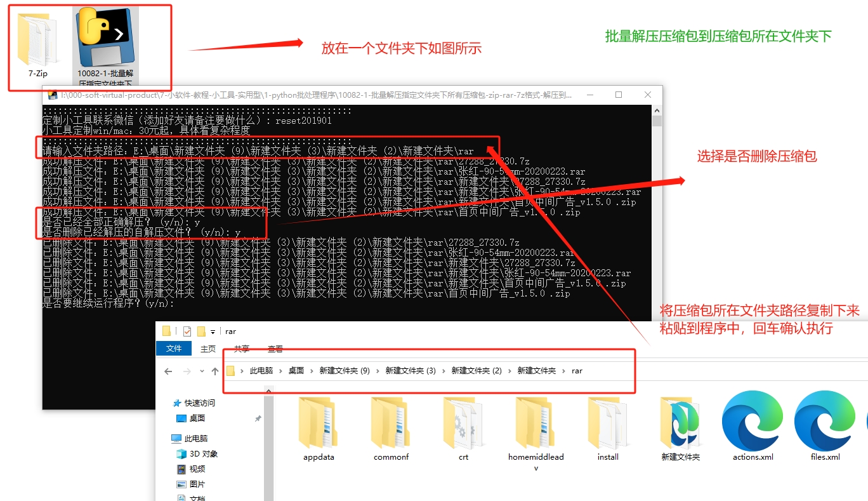Click the console scrollbar up arrow
The width and height of the screenshot is (868, 501).
pos(657,110)
